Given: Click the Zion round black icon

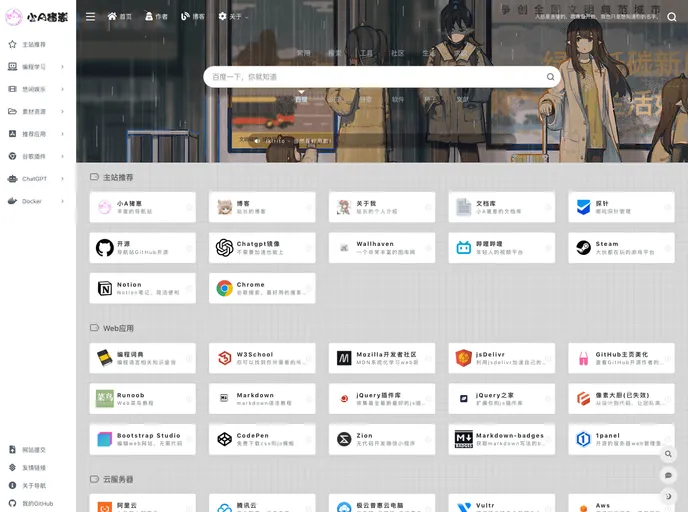Looking at the screenshot, I should click(x=344, y=439).
